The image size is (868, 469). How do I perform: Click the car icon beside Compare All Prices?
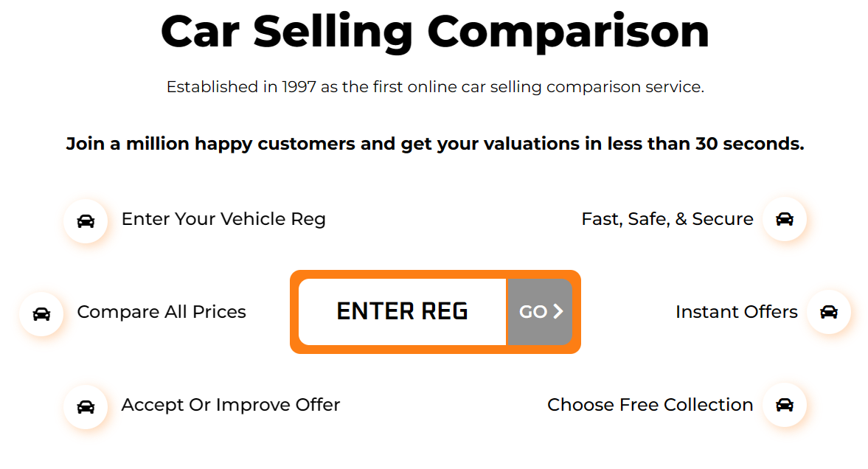point(41,314)
